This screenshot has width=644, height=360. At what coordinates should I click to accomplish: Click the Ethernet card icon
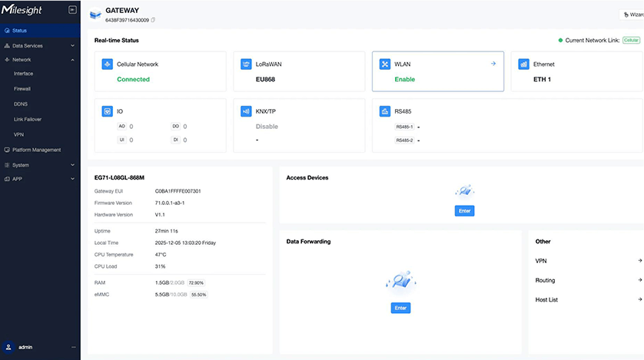tap(524, 64)
